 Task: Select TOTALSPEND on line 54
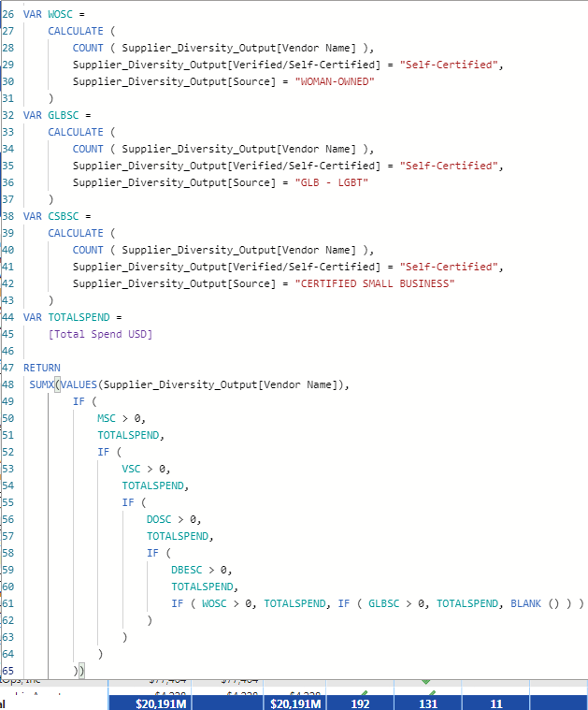[x=152, y=485]
